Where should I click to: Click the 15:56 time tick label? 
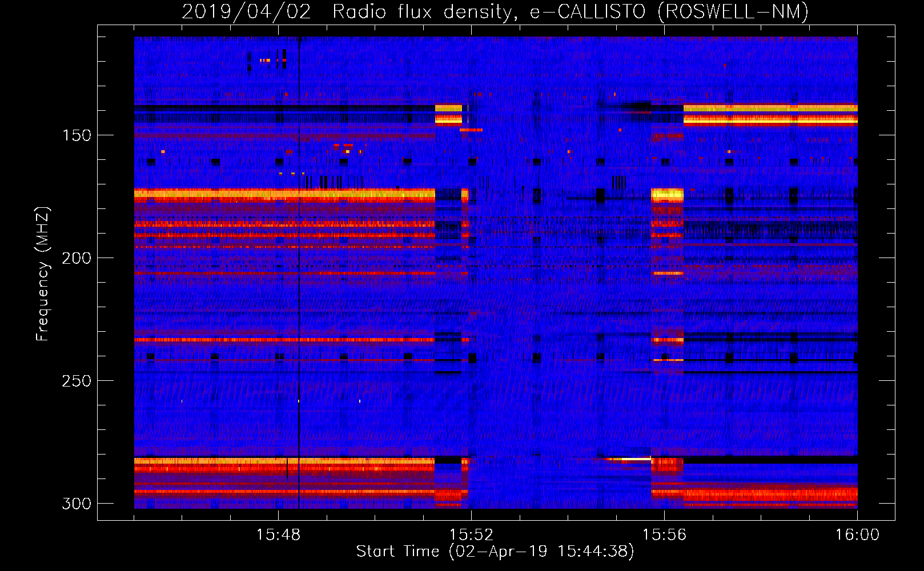664,535
